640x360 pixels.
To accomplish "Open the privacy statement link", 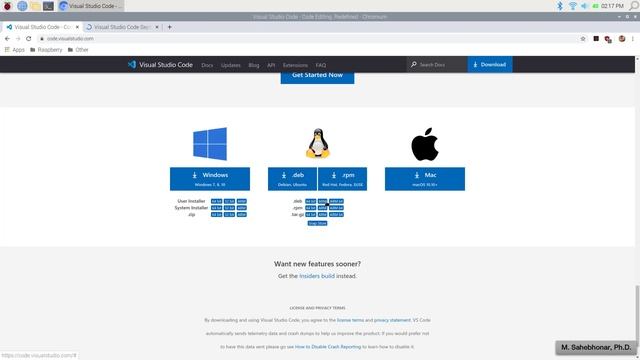I will click(392, 320).
